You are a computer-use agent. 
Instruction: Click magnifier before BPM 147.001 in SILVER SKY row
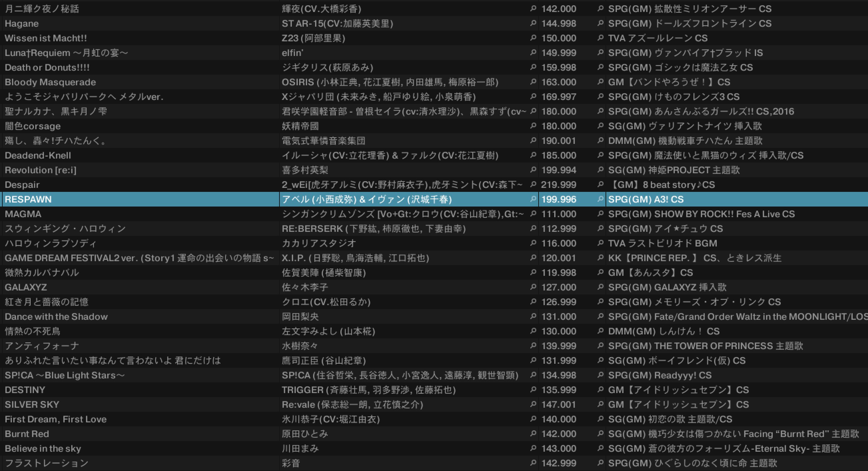[533, 404]
